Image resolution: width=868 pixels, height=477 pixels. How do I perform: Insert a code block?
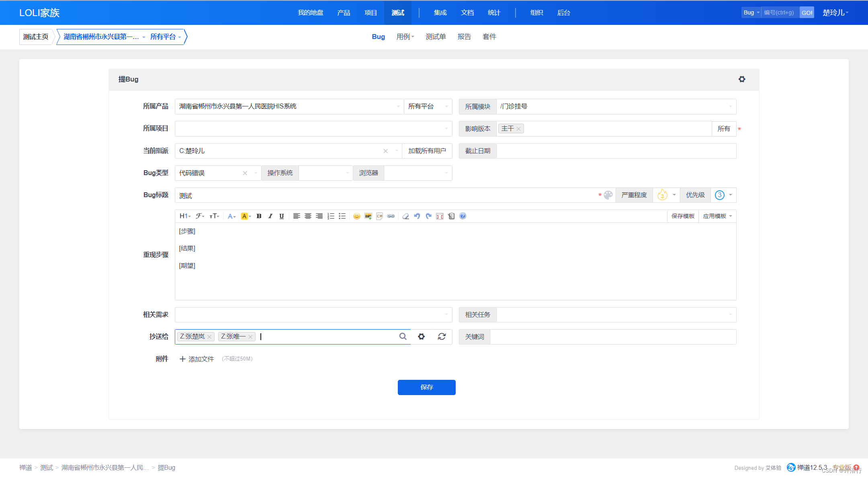379,216
